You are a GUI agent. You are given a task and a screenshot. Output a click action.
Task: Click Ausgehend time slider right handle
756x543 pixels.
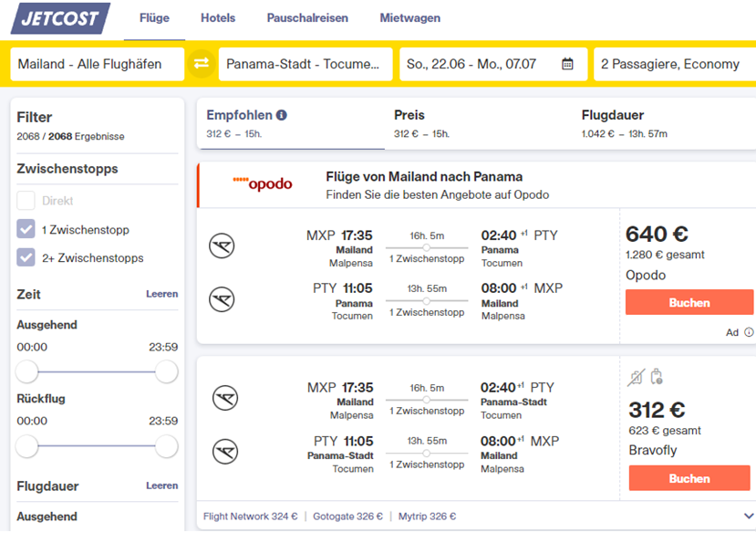coord(166,372)
